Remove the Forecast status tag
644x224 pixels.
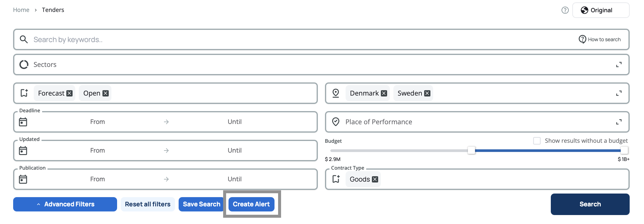(70, 93)
